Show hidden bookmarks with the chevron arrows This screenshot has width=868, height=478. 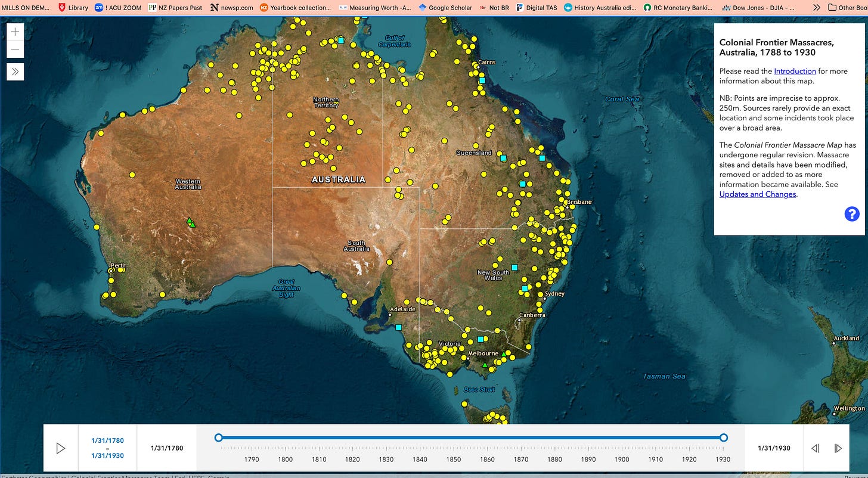pyautogui.click(x=817, y=8)
